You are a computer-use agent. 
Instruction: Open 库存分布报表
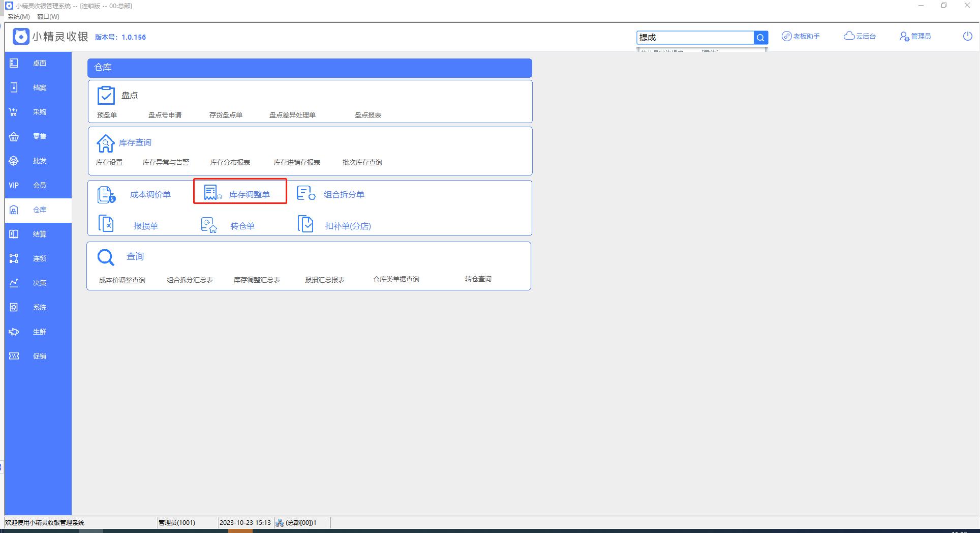coord(230,162)
